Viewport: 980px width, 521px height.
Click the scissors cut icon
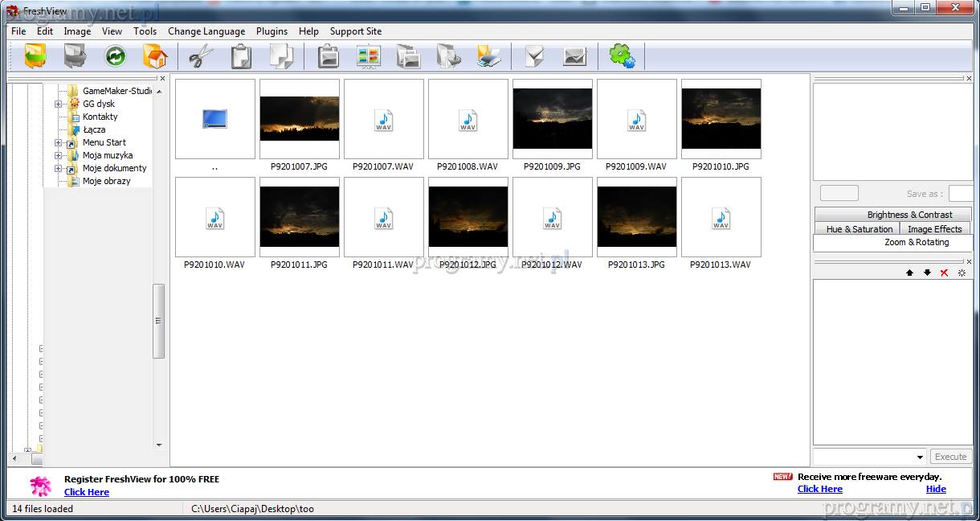[x=201, y=56]
